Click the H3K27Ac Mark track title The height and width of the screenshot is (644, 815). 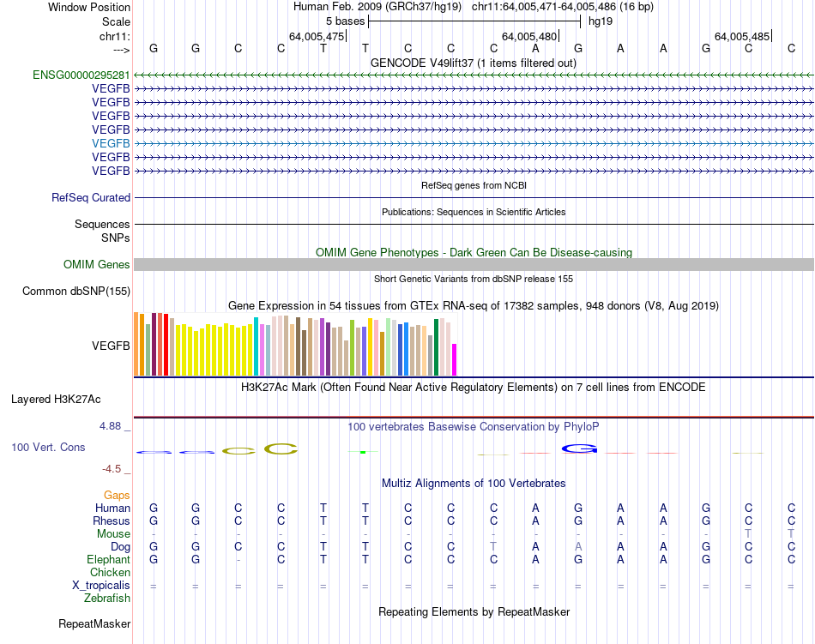[474, 388]
